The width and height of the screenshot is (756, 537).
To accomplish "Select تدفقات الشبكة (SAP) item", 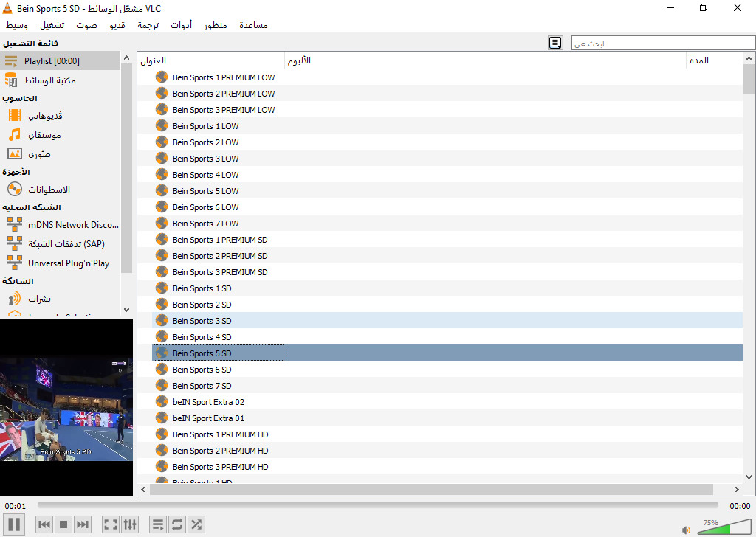I will pyautogui.click(x=60, y=243).
